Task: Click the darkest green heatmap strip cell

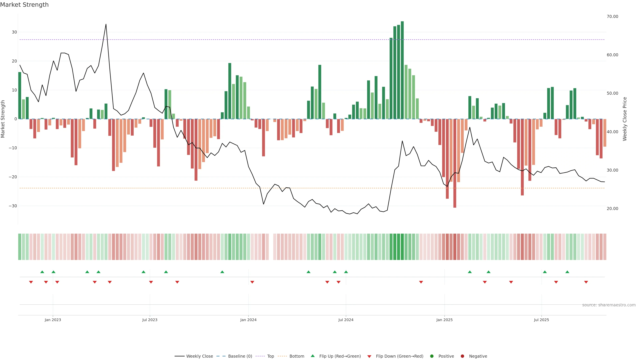Action: [x=402, y=247]
